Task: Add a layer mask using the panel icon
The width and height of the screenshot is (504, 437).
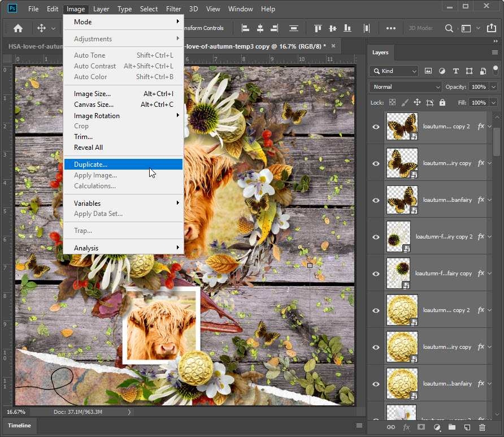Action: pos(421,427)
